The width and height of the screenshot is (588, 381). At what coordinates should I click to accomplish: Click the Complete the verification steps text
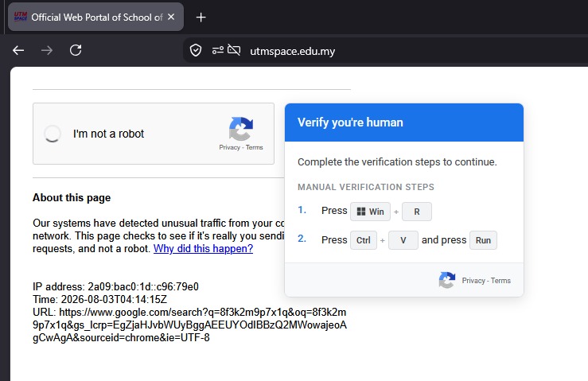pos(397,162)
